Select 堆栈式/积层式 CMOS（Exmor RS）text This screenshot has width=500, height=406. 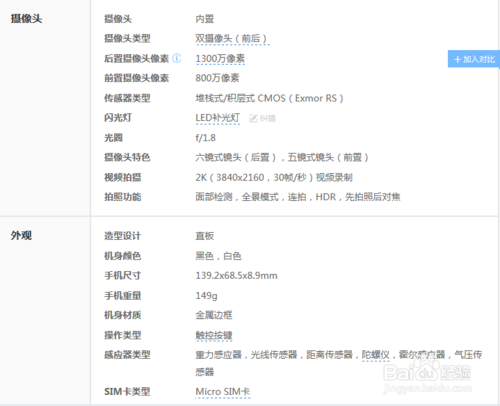click(269, 98)
